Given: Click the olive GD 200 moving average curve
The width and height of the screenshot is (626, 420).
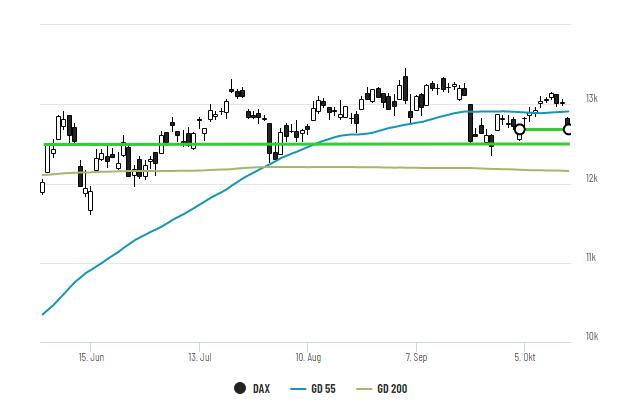Looking at the screenshot, I should point(400,168).
